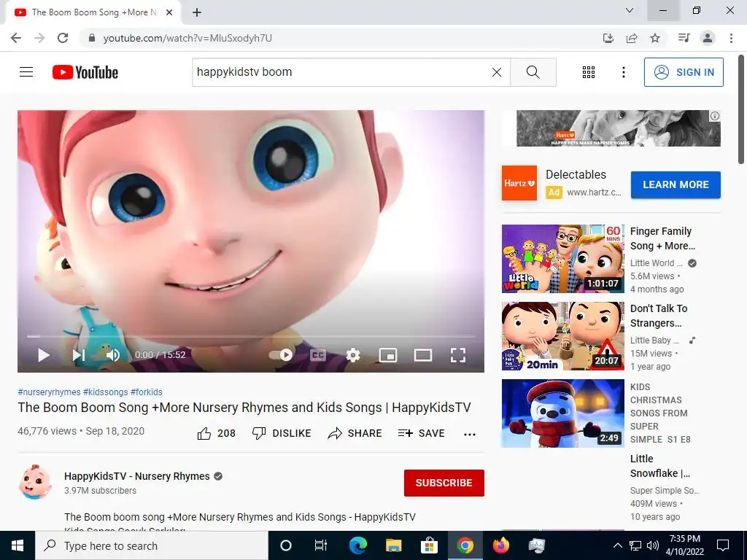Image resolution: width=747 pixels, height=560 pixels.
Task: Open File Explorer from the taskbar
Action: click(x=393, y=545)
